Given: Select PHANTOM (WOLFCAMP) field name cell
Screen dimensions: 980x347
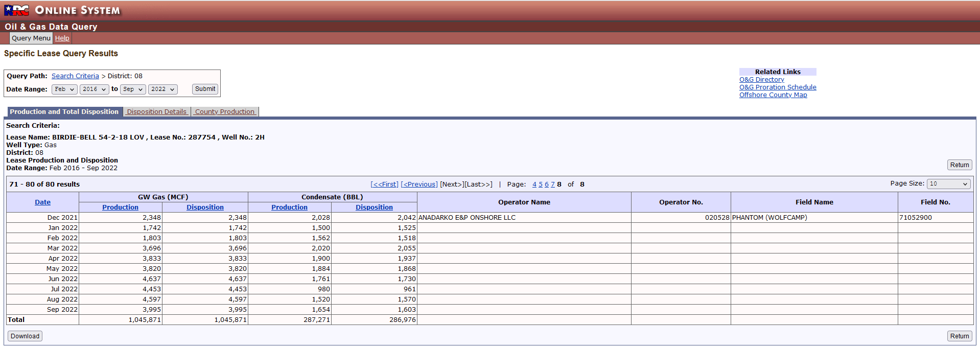Looking at the screenshot, I should [814, 218].
